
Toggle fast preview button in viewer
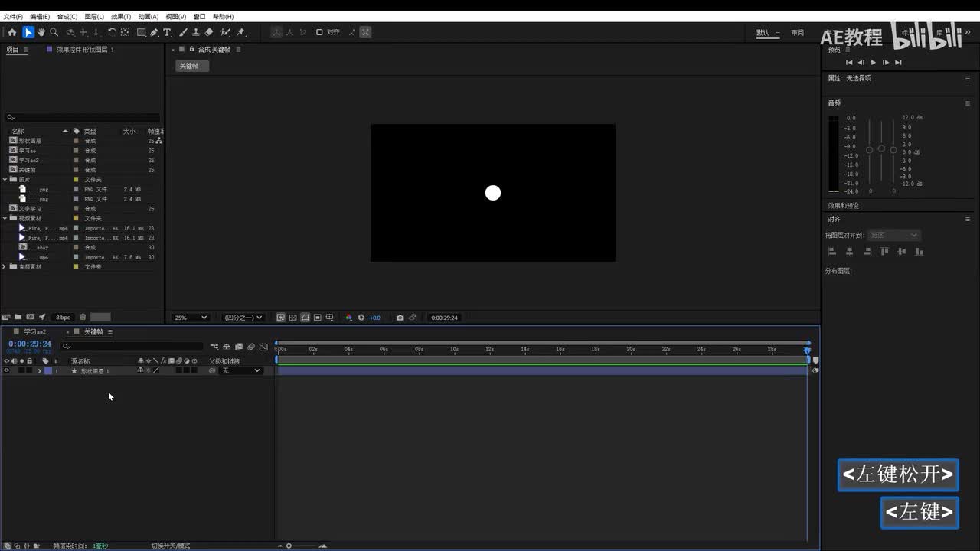click(280, 318)
